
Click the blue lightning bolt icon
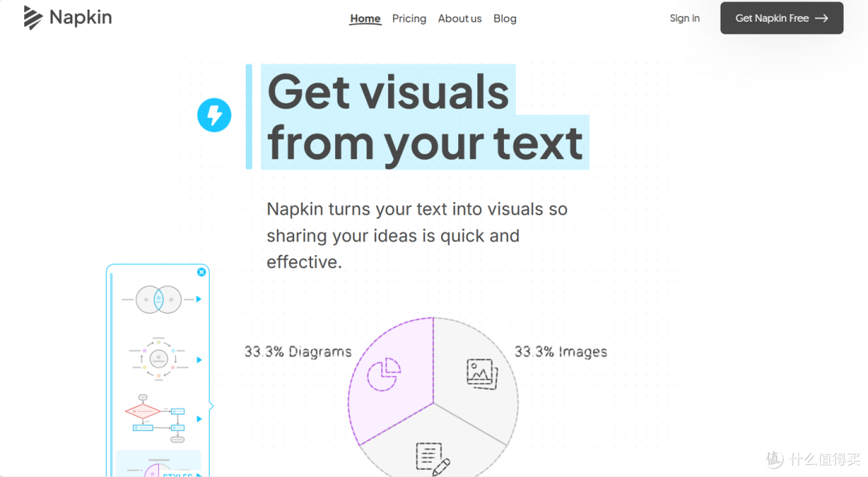215,115
